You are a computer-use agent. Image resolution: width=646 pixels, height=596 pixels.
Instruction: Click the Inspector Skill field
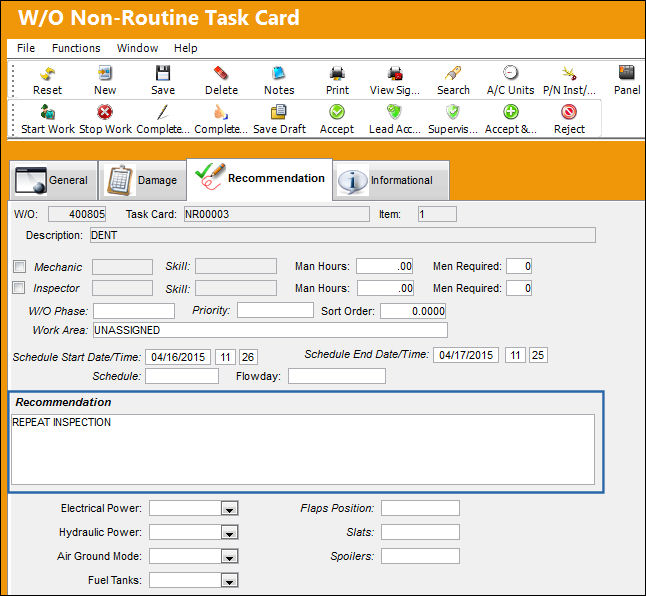point(236,288)
